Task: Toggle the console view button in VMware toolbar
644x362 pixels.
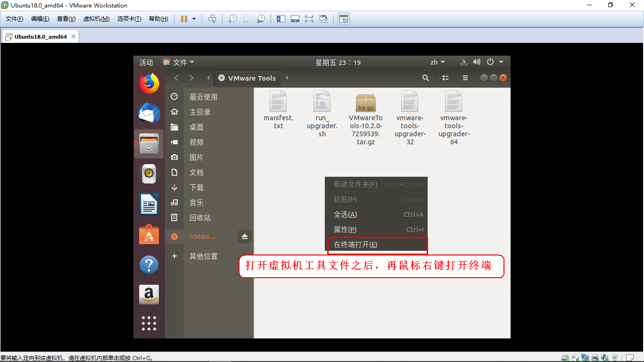Action: point(344,19)
